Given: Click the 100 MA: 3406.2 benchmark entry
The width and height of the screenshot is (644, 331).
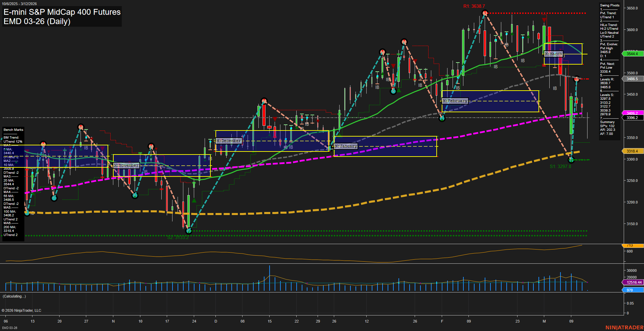Looking at the screenshot, I should (x=9, y=214).
